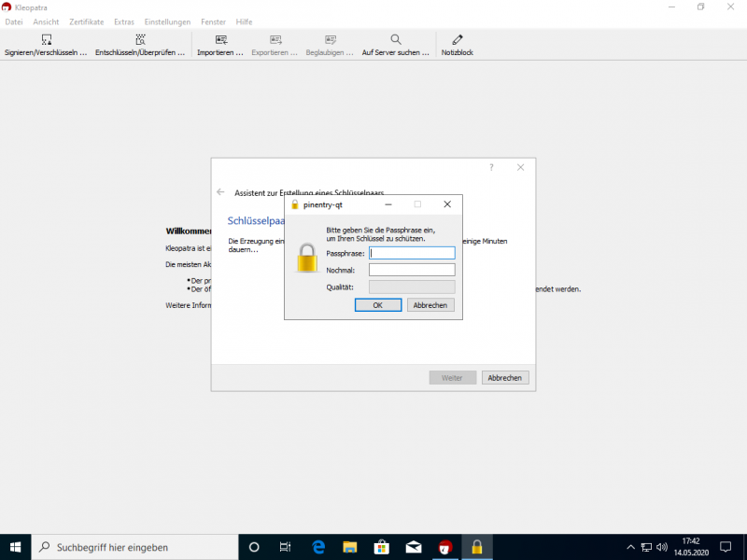Screen dimensions: 747x560
Task: Open the Einstellungen menu
Action: click(167, 21)
